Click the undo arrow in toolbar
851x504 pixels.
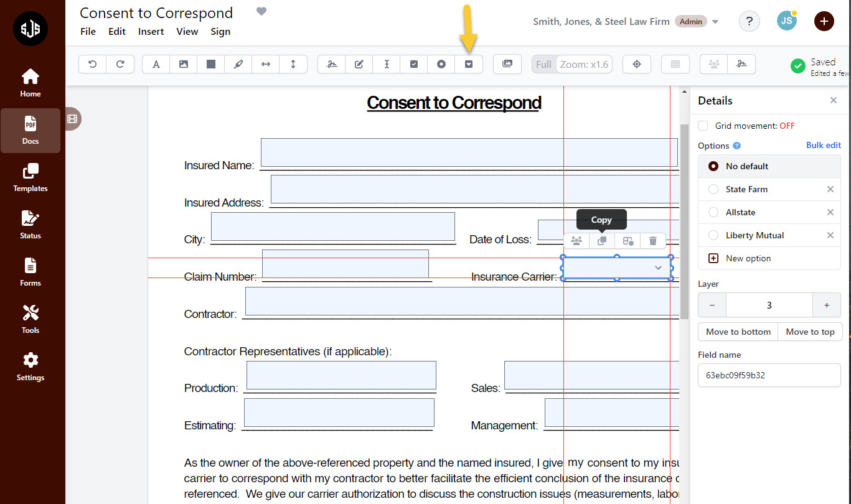[93, 64]
